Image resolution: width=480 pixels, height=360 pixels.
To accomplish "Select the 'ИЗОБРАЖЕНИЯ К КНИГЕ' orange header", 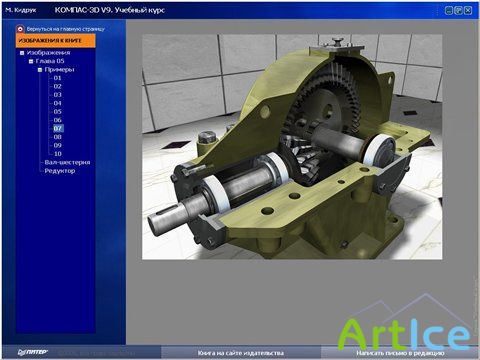I will (55, 41).
